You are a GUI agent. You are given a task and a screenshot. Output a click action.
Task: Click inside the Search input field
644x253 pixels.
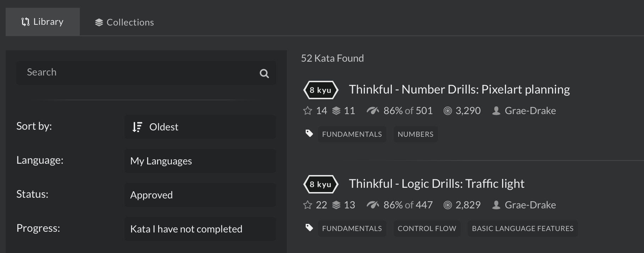(x=135, y=73)
